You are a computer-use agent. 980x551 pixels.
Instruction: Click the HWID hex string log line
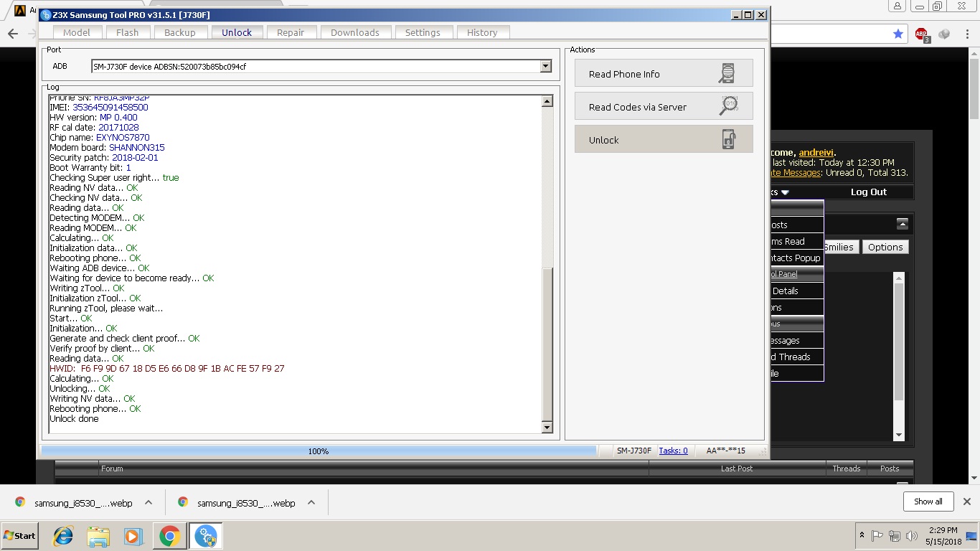coord(167,369)
